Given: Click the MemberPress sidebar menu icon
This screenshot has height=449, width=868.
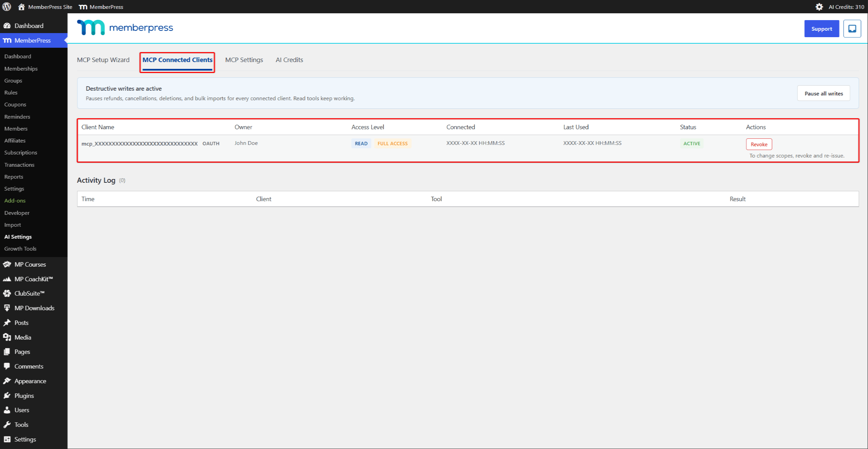Looking at the screenshot, I should [x=7, y=40].
